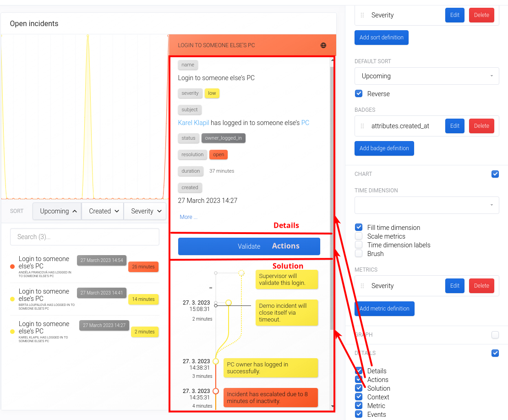Select the Upcoming sort option
The image size is (508, 420).
tap(57, 211)
